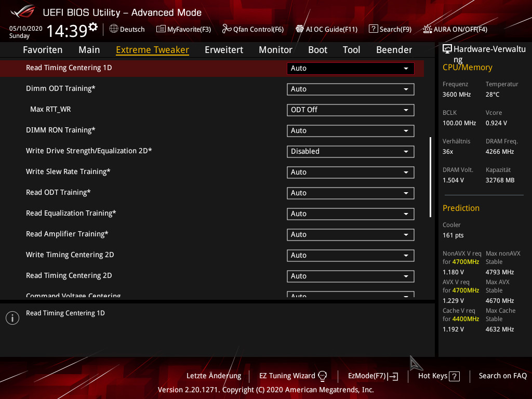The height and width of the screenshot is (399, 532).
Task: Click the info icon in help panel
Action: (x=12, y=318)
